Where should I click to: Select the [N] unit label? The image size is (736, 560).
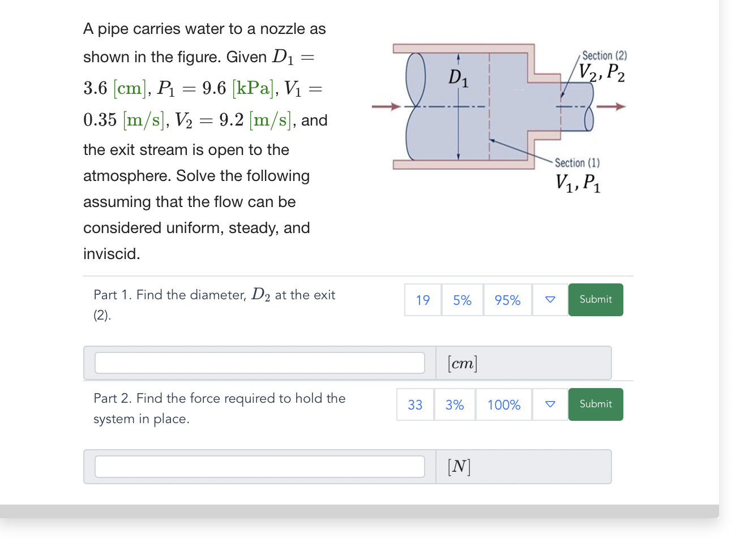459,466
